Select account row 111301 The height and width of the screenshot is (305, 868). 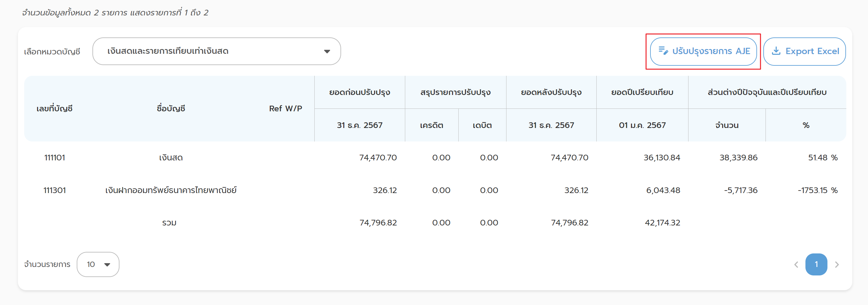coord(55,191)
